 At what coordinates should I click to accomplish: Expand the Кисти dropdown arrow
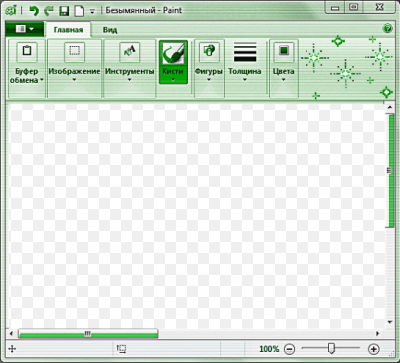coord(173,80)
